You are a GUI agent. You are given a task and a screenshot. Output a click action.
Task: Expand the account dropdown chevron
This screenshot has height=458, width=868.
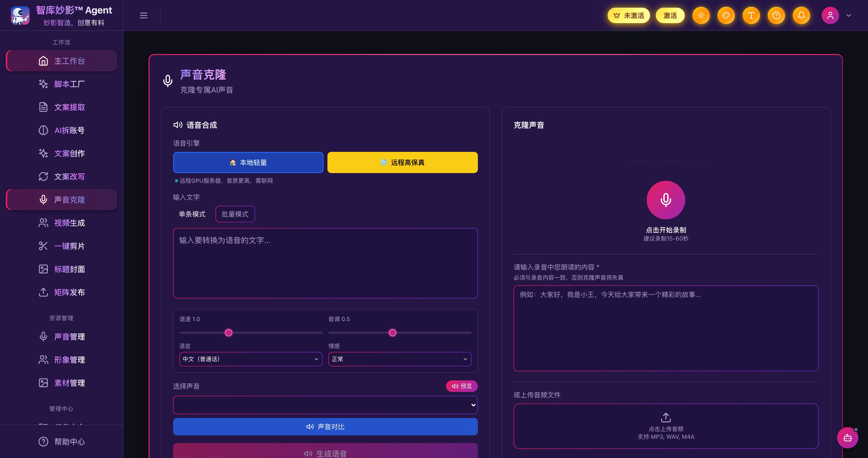coord(849,15)
